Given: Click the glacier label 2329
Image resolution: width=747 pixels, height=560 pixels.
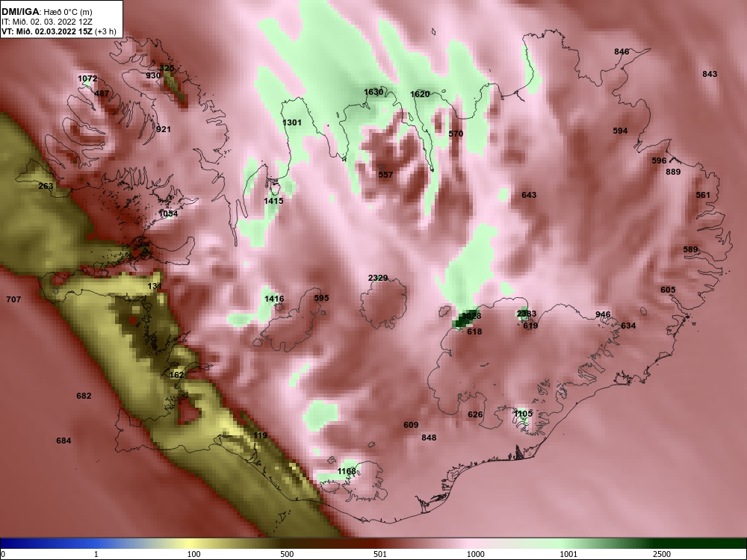Looking at the screenshot, I should 378,278.
